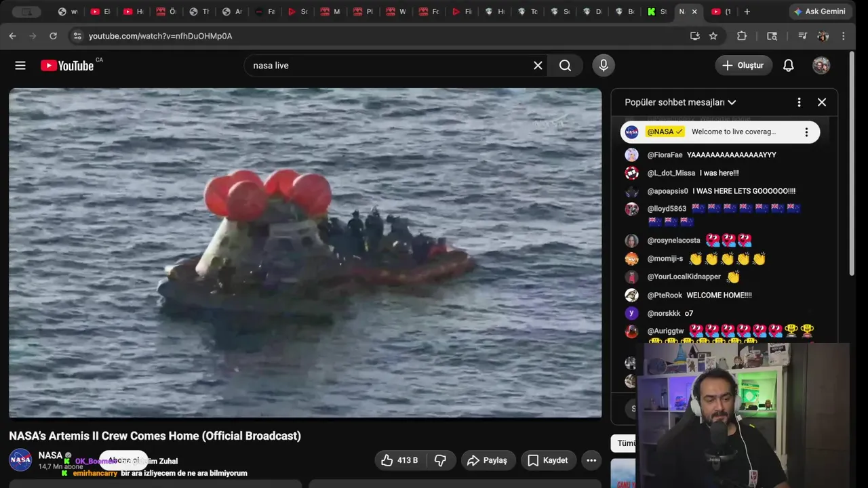Image resolution: width=868 pixels, height=488 pixels.
Task: Close the active YouTube tab
Action: pyautogui.click(x=694, y=12)
